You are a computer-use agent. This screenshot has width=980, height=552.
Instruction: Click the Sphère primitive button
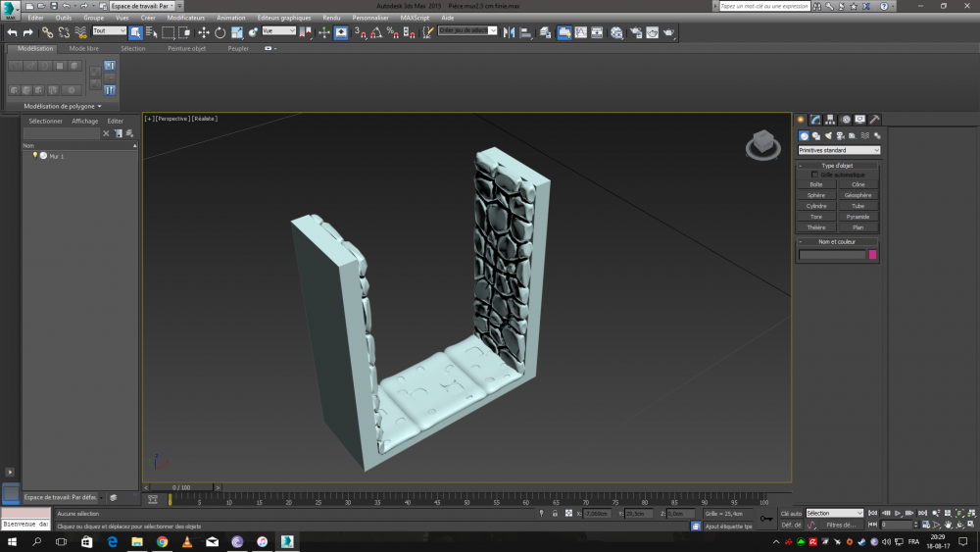pyautogui.click(x=816, y=196)
